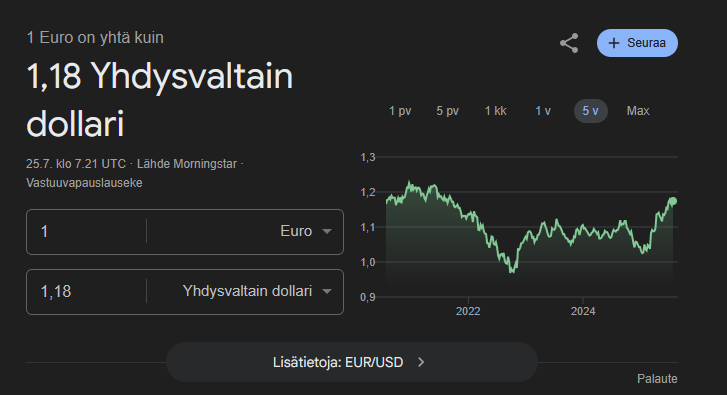This screenshot has width=727, height=395.
Task: Follow the pair with Seuraa button
Action: [638, 43]
